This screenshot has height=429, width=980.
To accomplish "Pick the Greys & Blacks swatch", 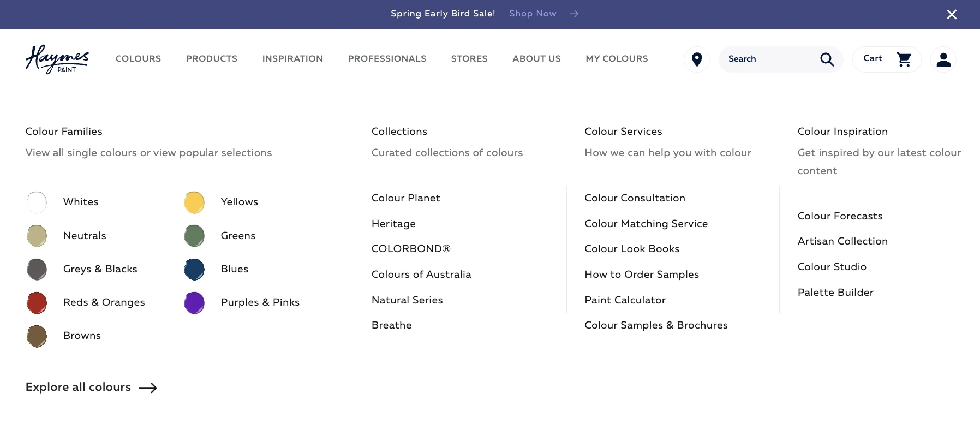I will pos(37,269).
